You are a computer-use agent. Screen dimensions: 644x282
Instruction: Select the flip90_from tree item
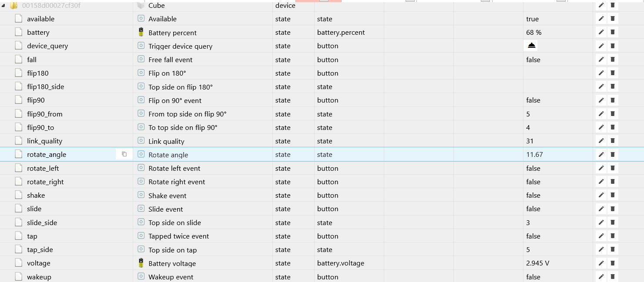(44, 114)
